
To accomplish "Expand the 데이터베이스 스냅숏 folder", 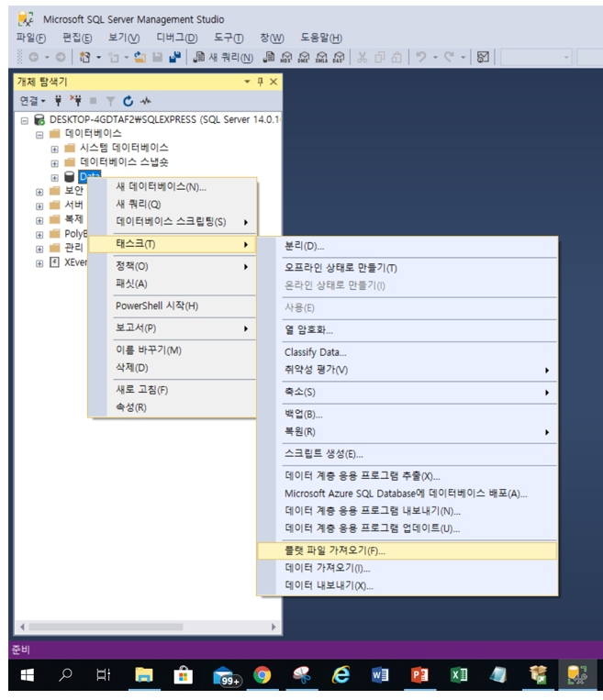I will click(x=54, y=163).
